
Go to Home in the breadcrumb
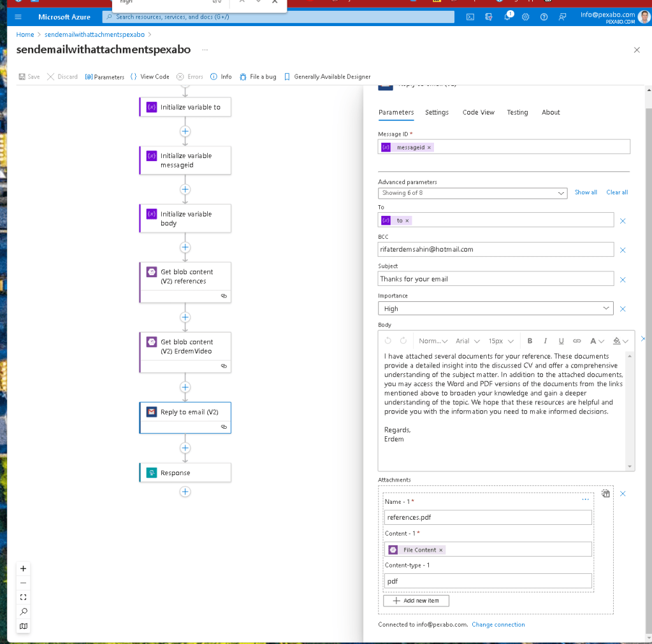(25, 34)
